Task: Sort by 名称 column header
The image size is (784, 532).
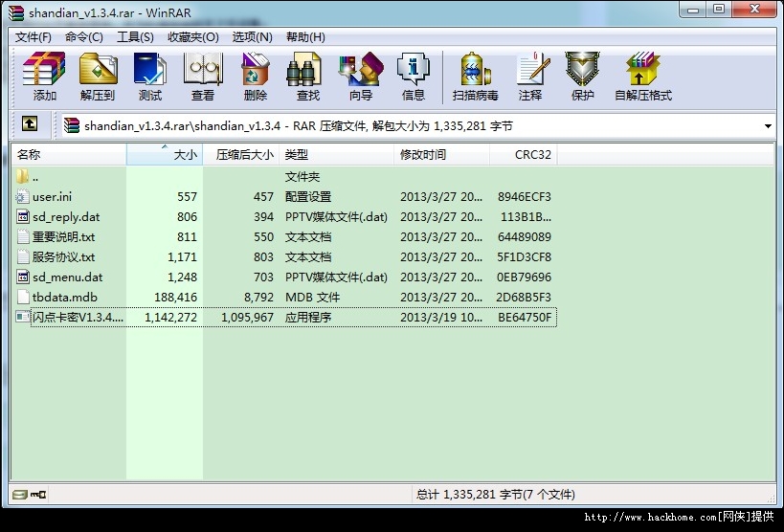Action: 69,154
